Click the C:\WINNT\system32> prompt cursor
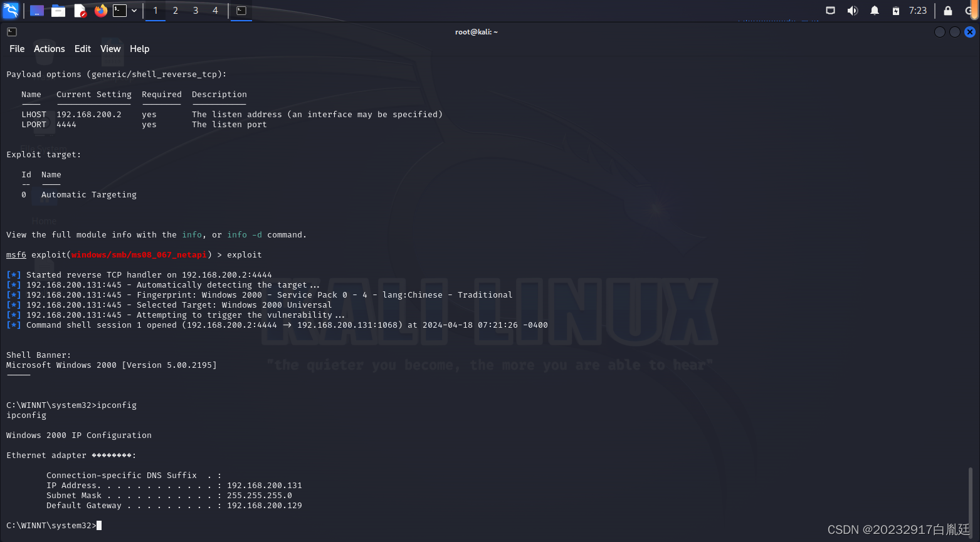This screenshot has height=542, width=980. 99,526
